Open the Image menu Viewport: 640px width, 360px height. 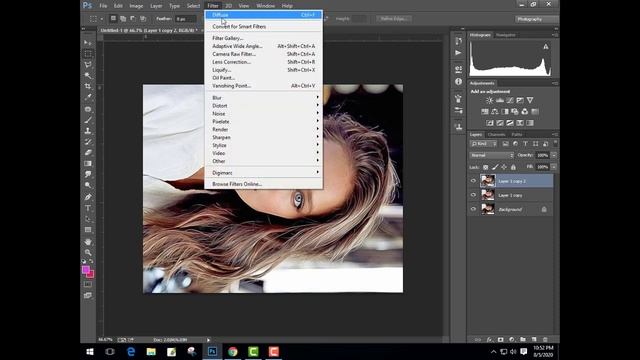[136, 6]
